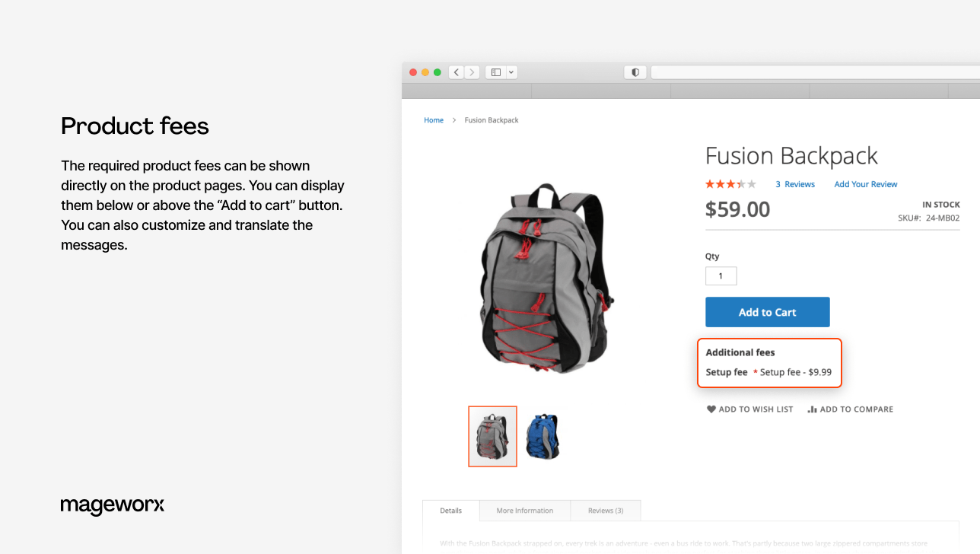This screenshot has width=980, height=554.
Task: Click the privacy shield icon in toolbar
Action: point(635,72)
